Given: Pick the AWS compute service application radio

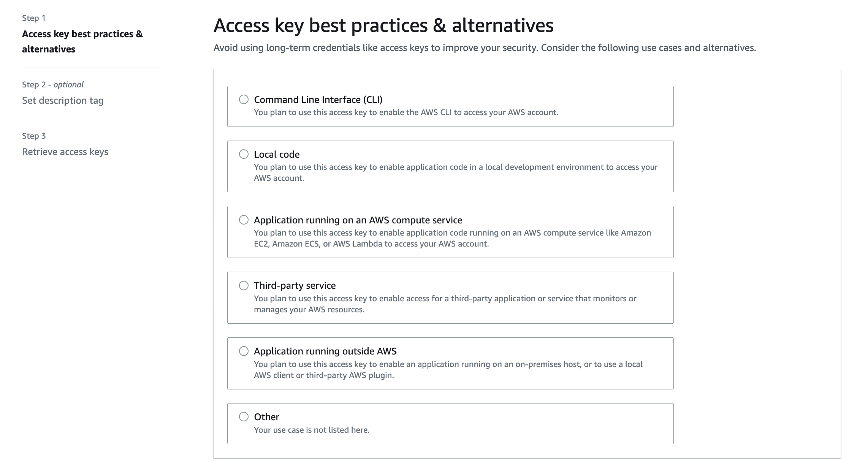Looking at the screenshot, I should pos(244,220).
